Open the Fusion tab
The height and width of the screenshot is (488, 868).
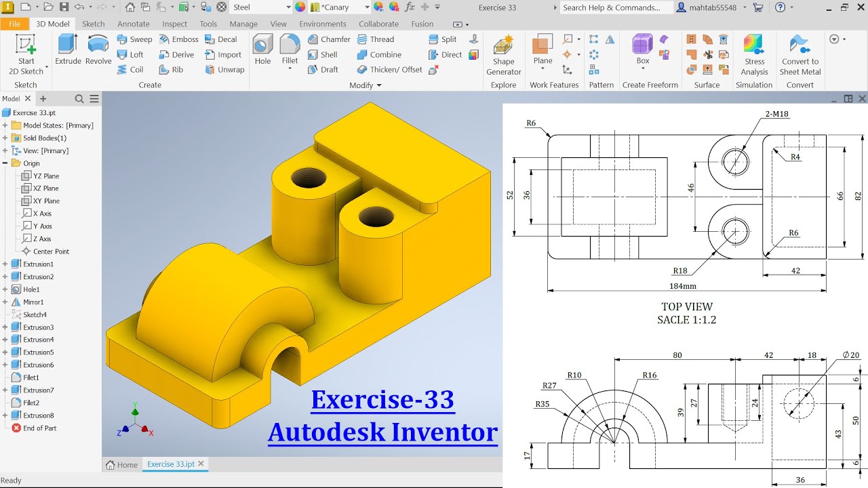pos(422,24)
